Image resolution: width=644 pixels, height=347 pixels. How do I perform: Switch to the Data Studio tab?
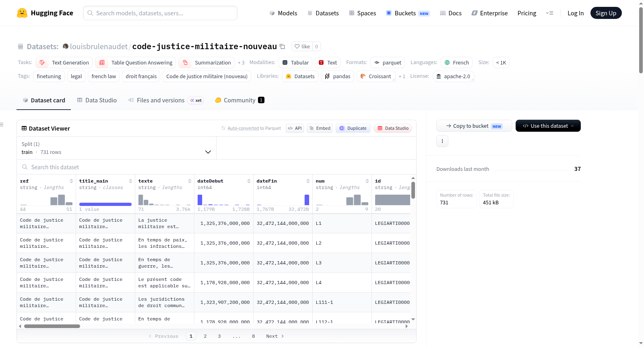pyautogui.click(x=97, y=100)
